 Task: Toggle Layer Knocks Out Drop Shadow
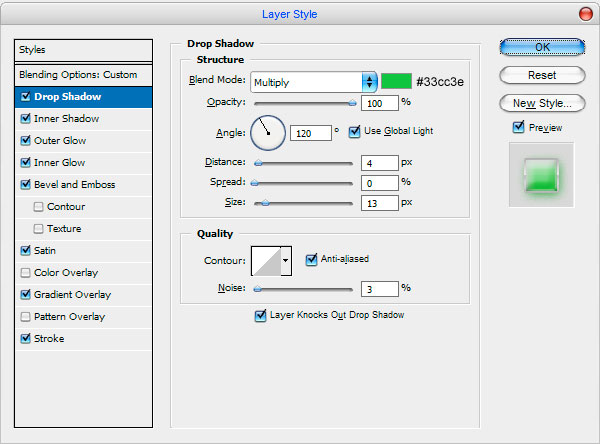[x=260, y=315]
